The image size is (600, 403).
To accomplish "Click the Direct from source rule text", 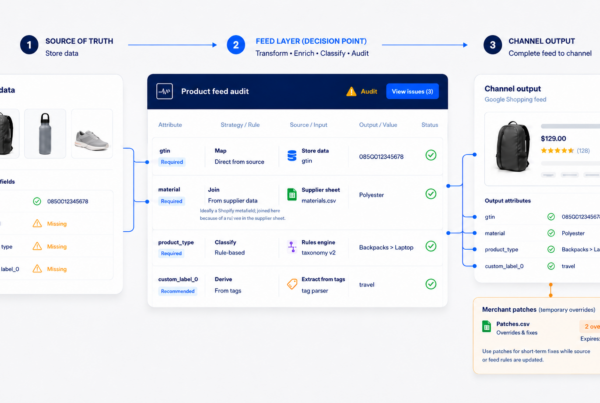I will (239, 162).
